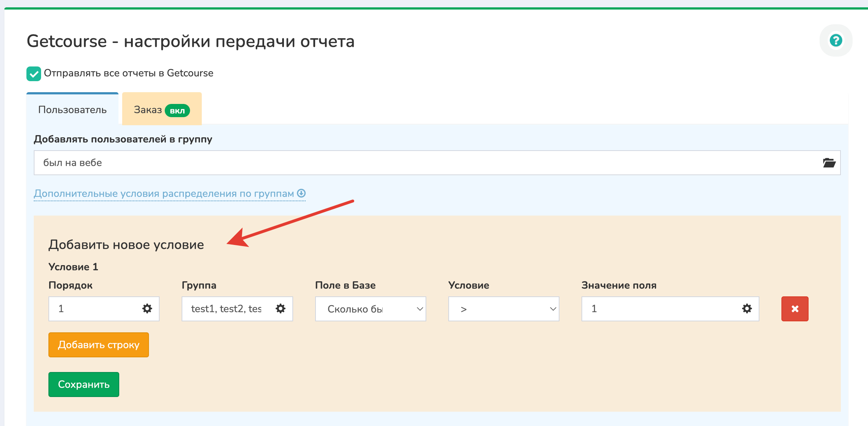The height and width of the screenshot is (426, 868).
Task: Open the Условие comparison operator dropdown
Action: 503,309
